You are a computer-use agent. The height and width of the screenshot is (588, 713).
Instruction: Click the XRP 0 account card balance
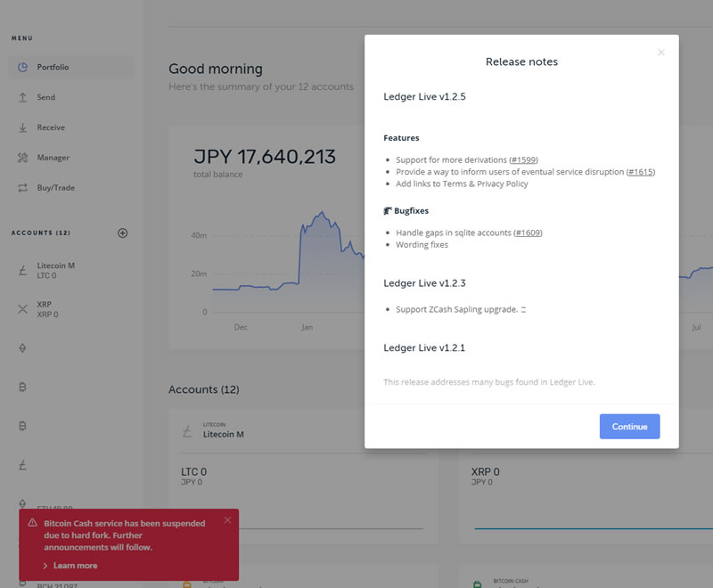point(485,471)
